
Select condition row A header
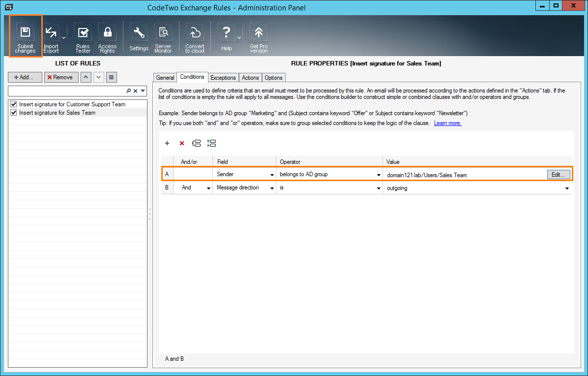[167, 174]
